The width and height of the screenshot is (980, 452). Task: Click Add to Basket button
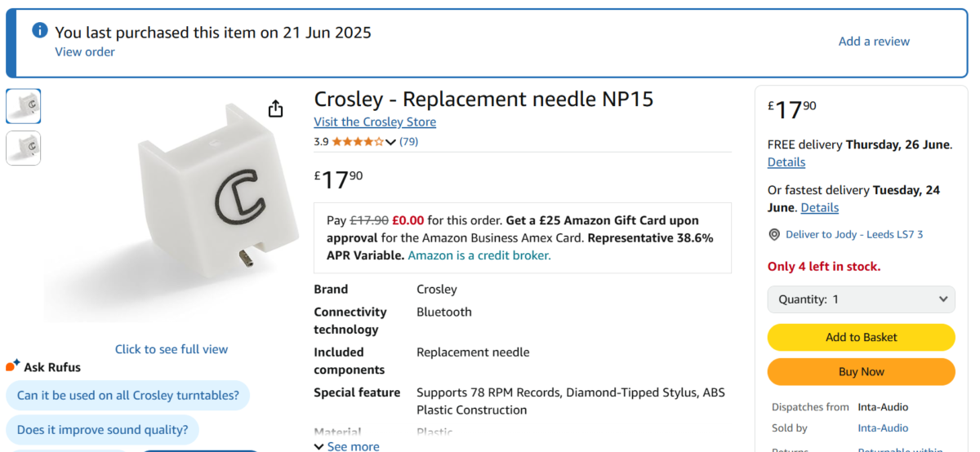coord(861,337)
